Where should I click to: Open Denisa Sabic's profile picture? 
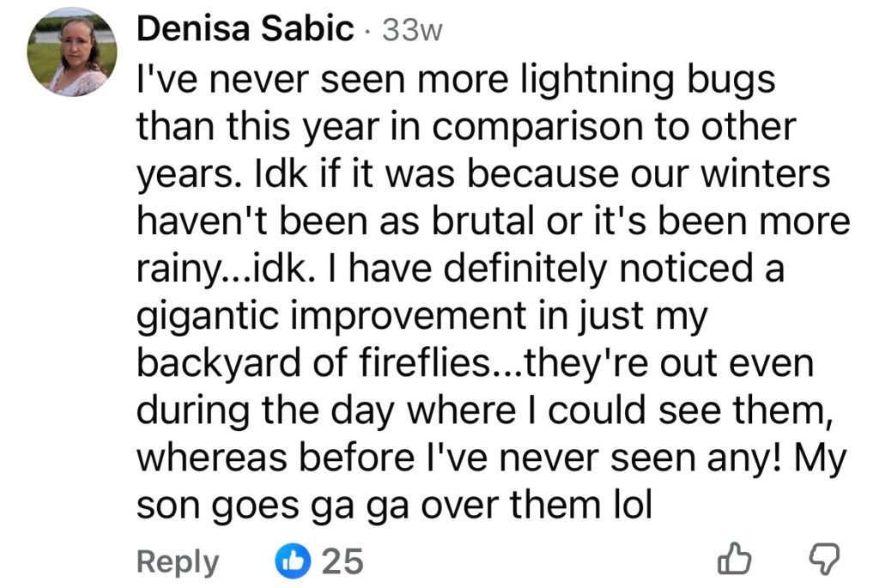(72, 54)
